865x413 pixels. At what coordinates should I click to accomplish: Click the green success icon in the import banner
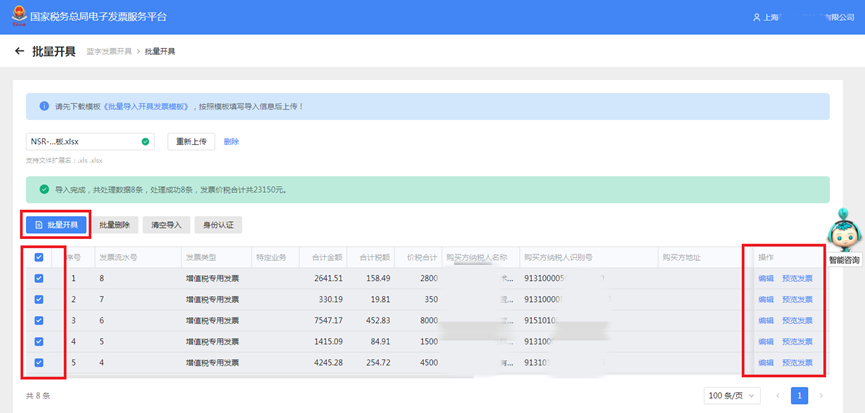coord(44,190)
